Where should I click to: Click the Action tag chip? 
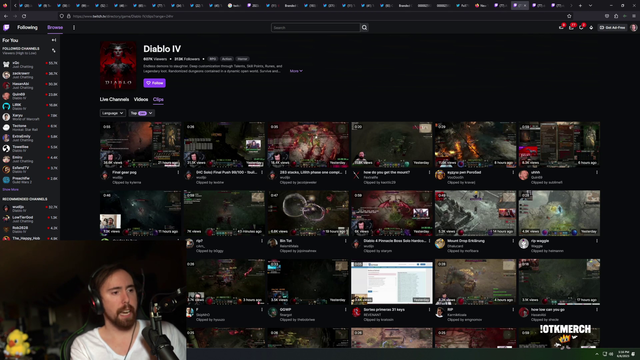click(227, 59)
